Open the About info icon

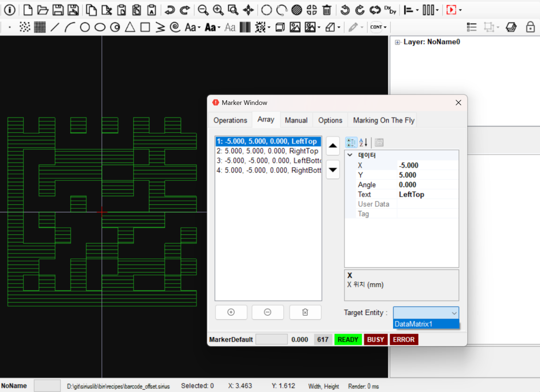pyautogui.click(x=10, y=10)
